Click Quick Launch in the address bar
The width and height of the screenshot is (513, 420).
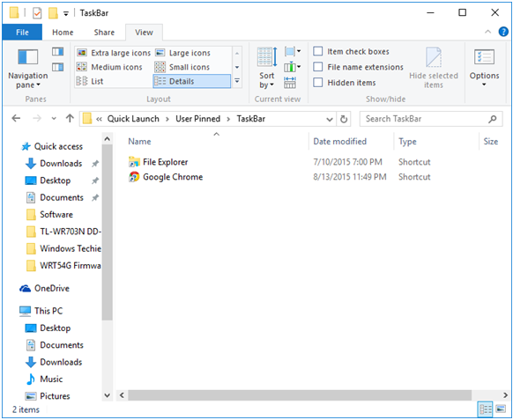pos(133,119)
